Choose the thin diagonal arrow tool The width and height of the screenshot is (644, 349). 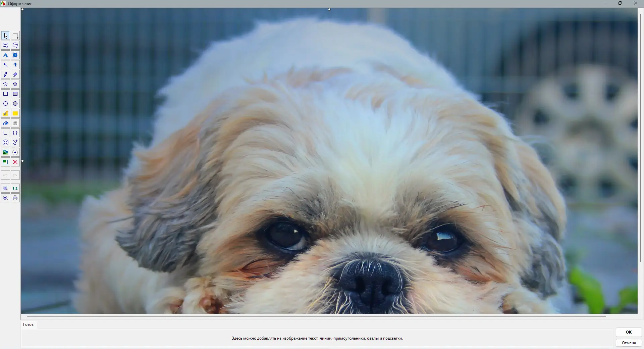coord(5,65)
